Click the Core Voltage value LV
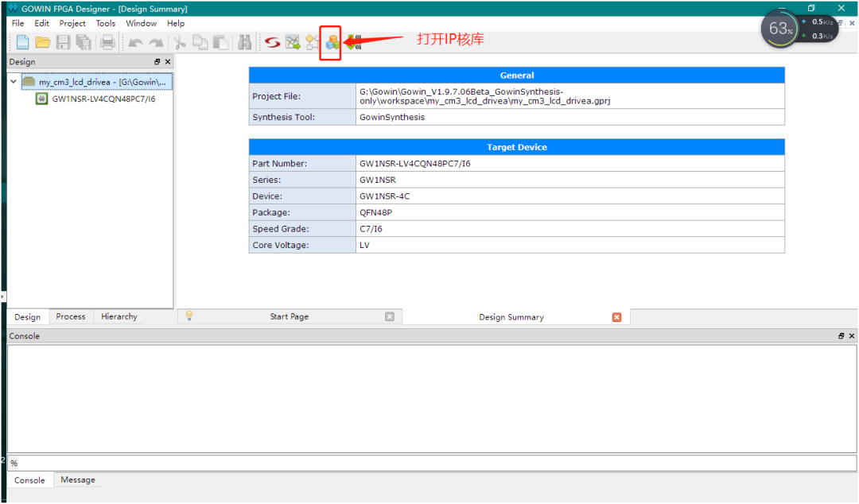Screen dimensions: 859x504 [x=570, y=245]
